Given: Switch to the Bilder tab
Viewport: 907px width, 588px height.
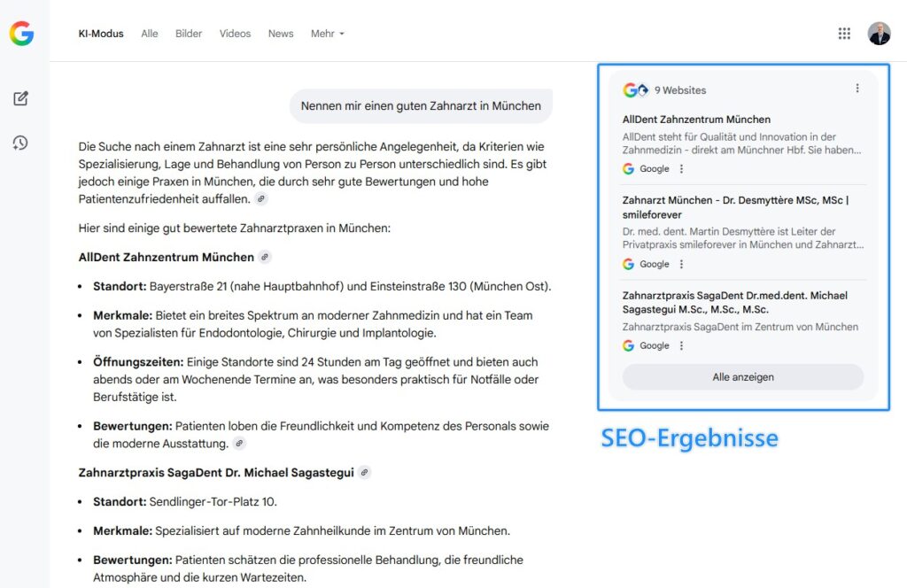Looking at the screenshot, I should (189, 34).
